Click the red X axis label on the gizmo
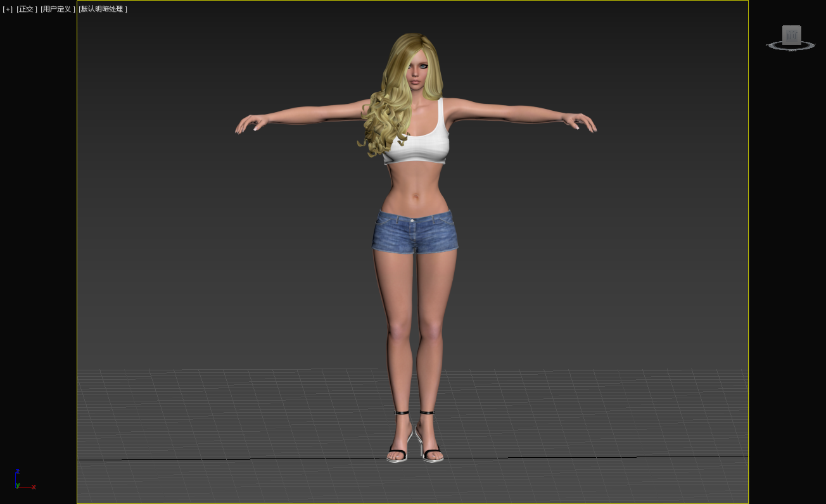 click(x=34, y=487)
